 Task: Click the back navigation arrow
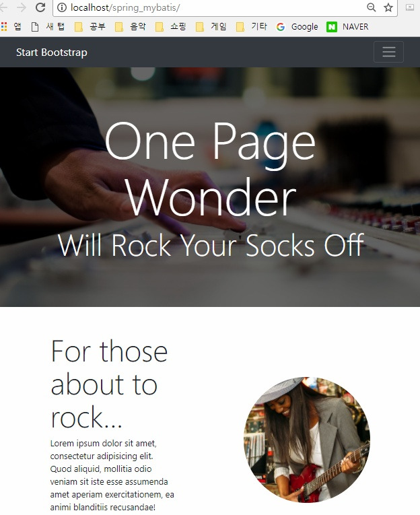point(3,7)
